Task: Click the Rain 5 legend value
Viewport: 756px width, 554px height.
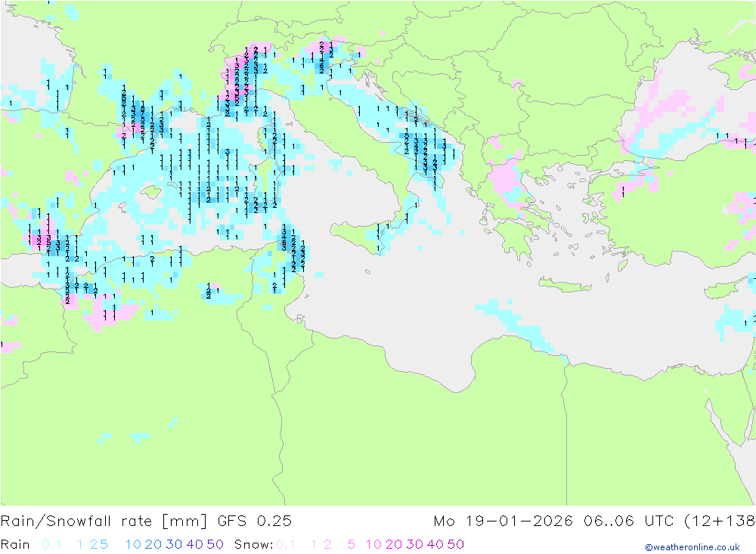Action: point(104,544)
